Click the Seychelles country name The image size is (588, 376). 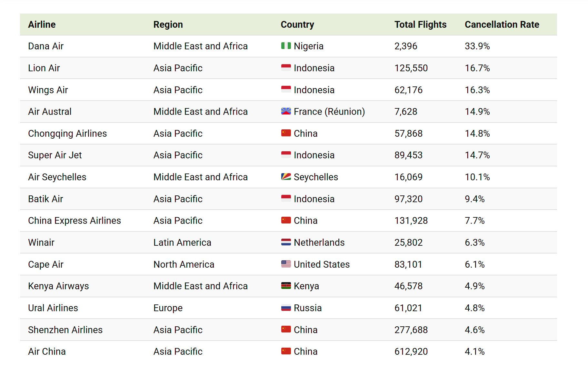[x=316, y=177]
